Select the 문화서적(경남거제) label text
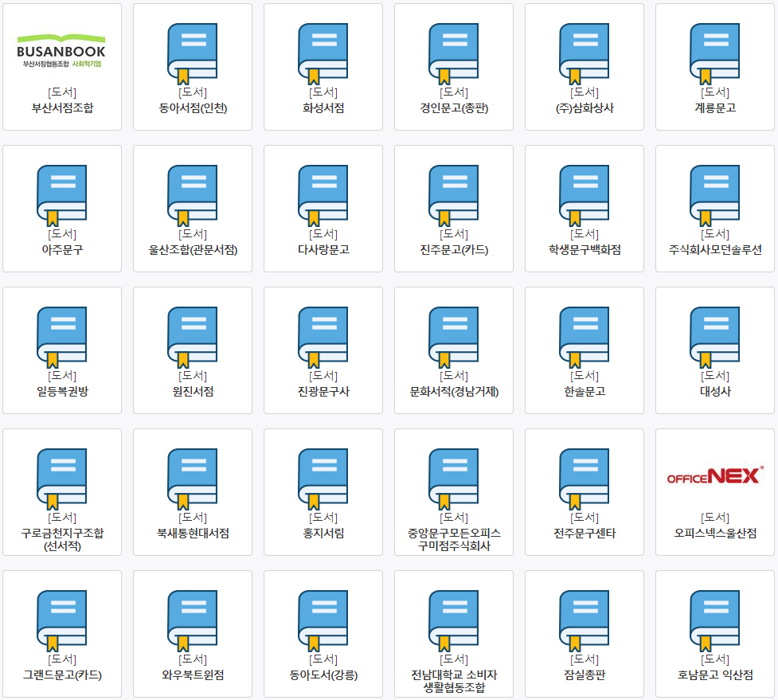The width and height of the screenshot is (778, 700). pyautogui.click(x=454, y=392)
